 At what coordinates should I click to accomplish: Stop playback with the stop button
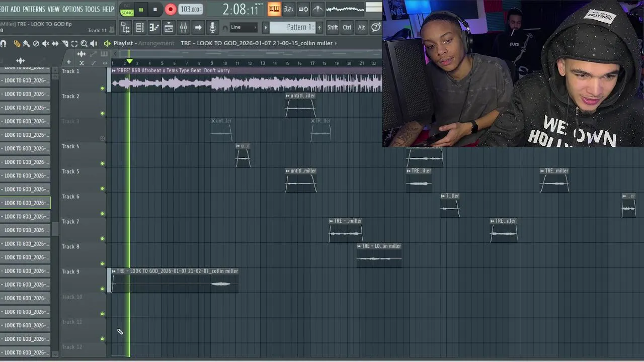(155, 9)
